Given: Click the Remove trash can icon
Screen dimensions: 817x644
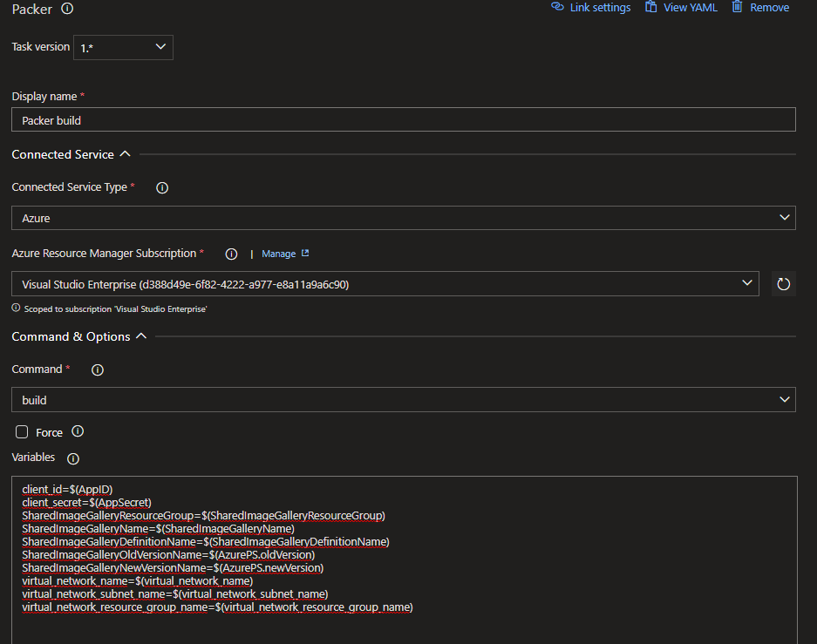Looking at the screenshot, I should pyautogui.click(x=738, y=7).
